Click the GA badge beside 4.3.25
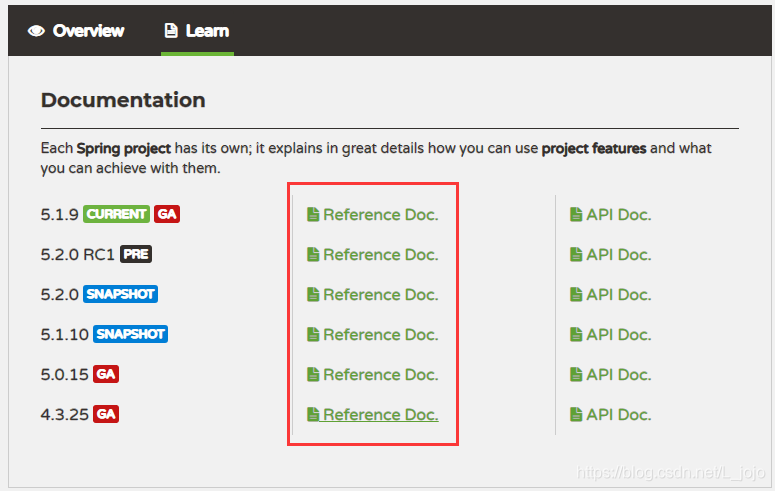 point(106,414)
